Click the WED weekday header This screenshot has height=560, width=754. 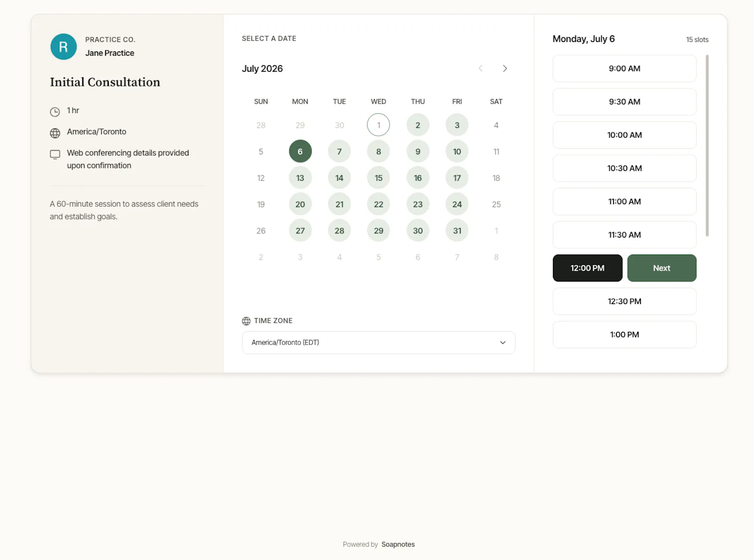[x=378, y=102]
